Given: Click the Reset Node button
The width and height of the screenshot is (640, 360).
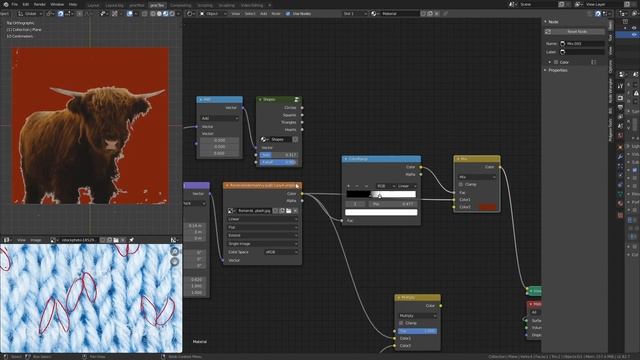Looking at the screenshot, I should pyautogui.click(x=577, y=31).
